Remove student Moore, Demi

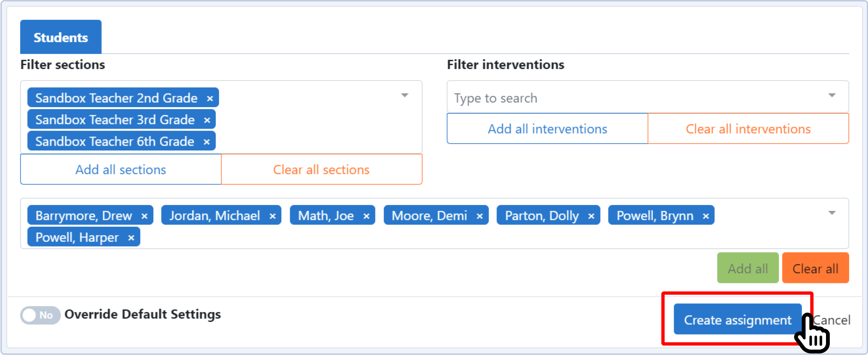pyautogui.click(x=480, y=216)
